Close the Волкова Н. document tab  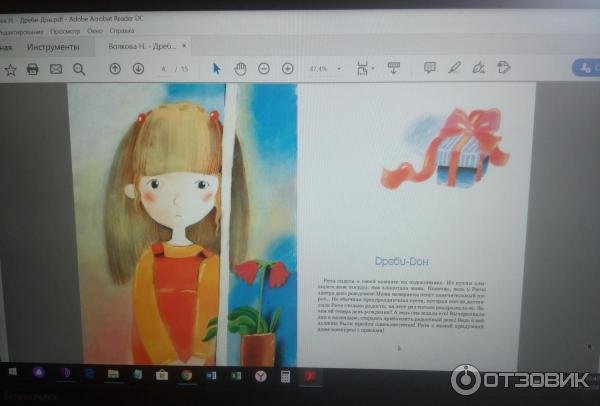pos(184,46)
